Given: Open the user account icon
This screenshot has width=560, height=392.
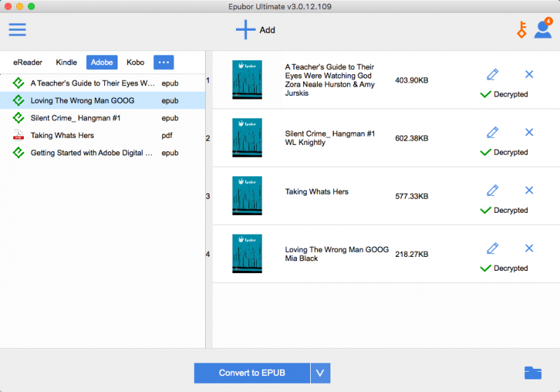Looking at the screenshot, I should point(542,29).
